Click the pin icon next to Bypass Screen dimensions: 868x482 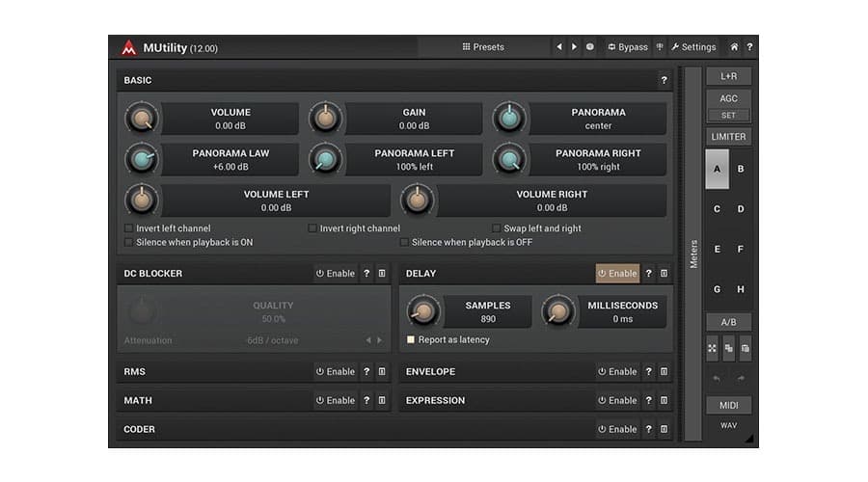660,47
